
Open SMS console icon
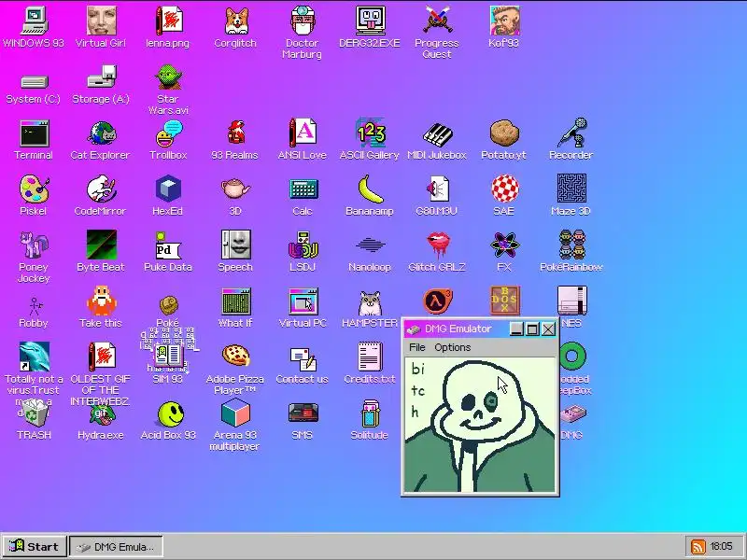(303, 413)
